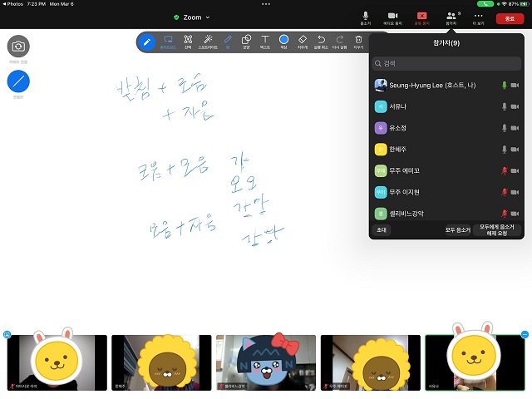Pick the pen (펜) drawing tool
The image size is (532, 399).
228,42
